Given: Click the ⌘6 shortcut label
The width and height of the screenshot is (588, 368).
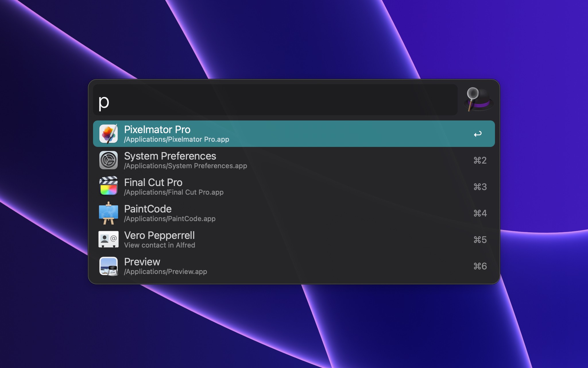Looking at the screenshot, I should click(x=480, y=266).
